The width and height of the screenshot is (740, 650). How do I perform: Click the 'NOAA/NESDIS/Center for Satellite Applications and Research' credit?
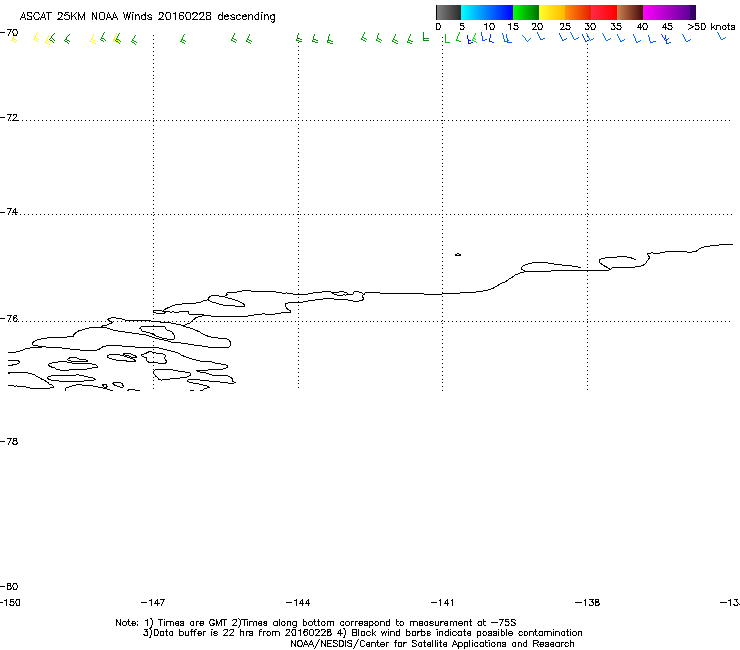click(432, 644)
